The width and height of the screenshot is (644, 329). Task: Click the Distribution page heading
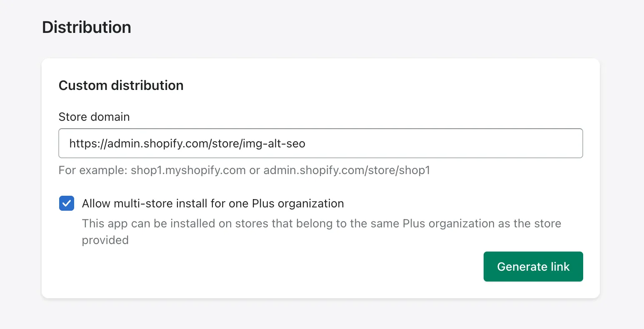click(x=87, y=27)
